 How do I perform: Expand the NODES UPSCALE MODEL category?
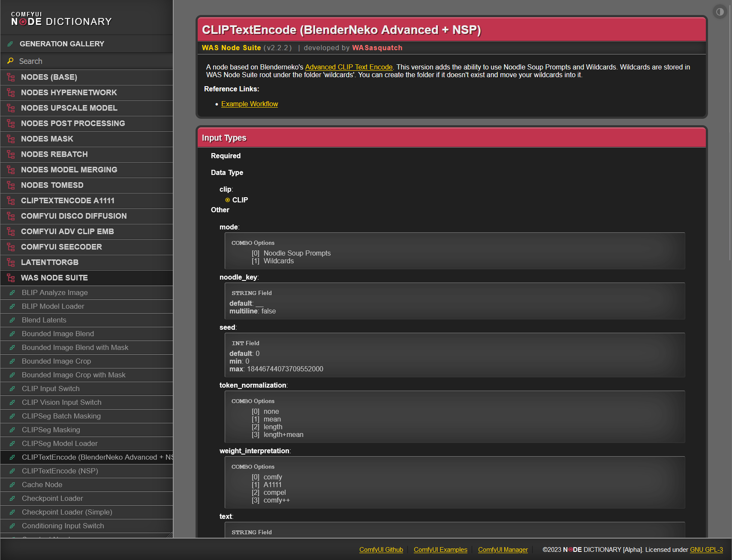pos(87,108)
